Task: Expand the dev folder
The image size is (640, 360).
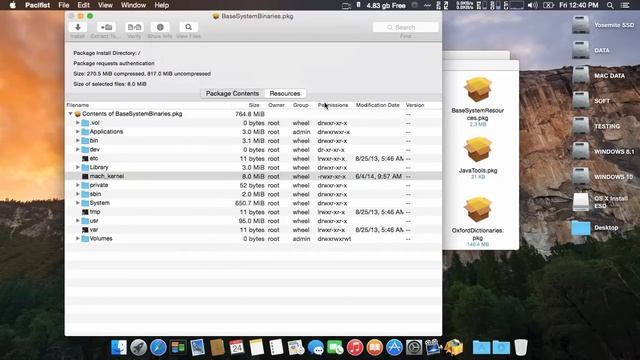Action: click(x=78, y=150)
